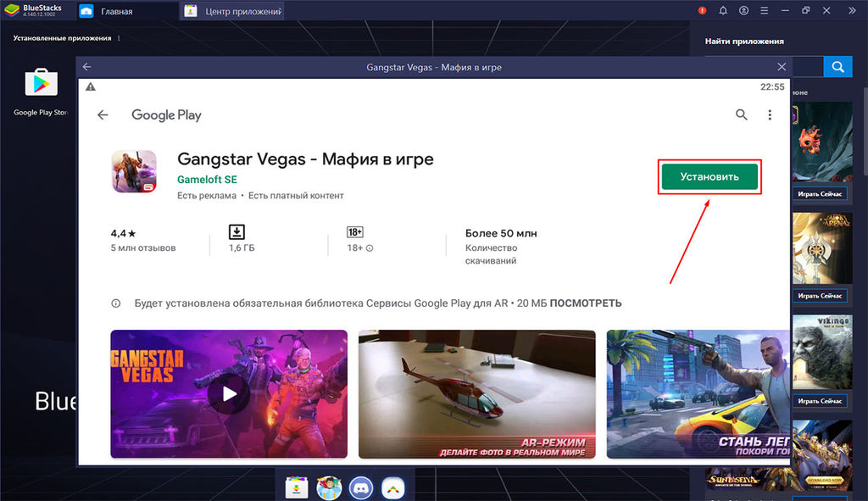
Task: Open Gameloft SE developer page
Action: [207, 180]
